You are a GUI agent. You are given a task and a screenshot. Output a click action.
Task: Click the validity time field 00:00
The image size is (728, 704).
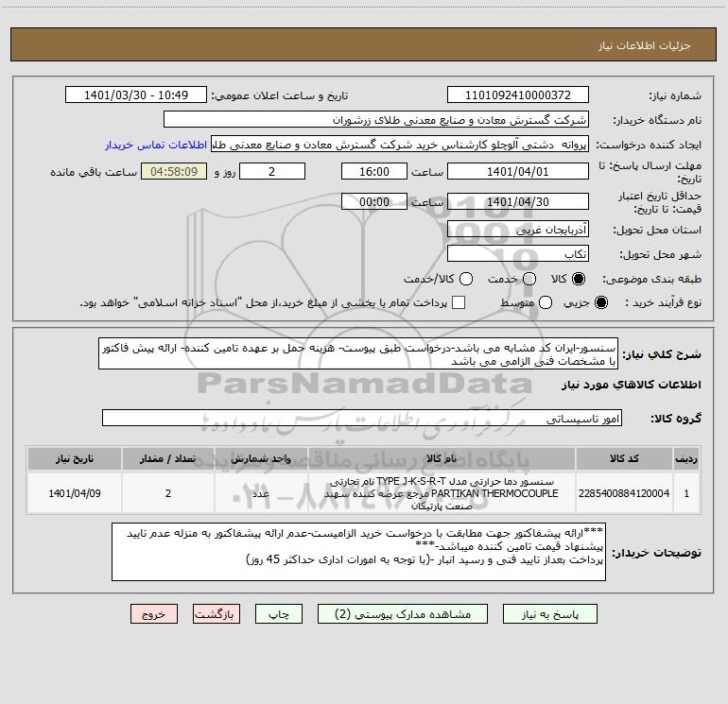(374, 201)
